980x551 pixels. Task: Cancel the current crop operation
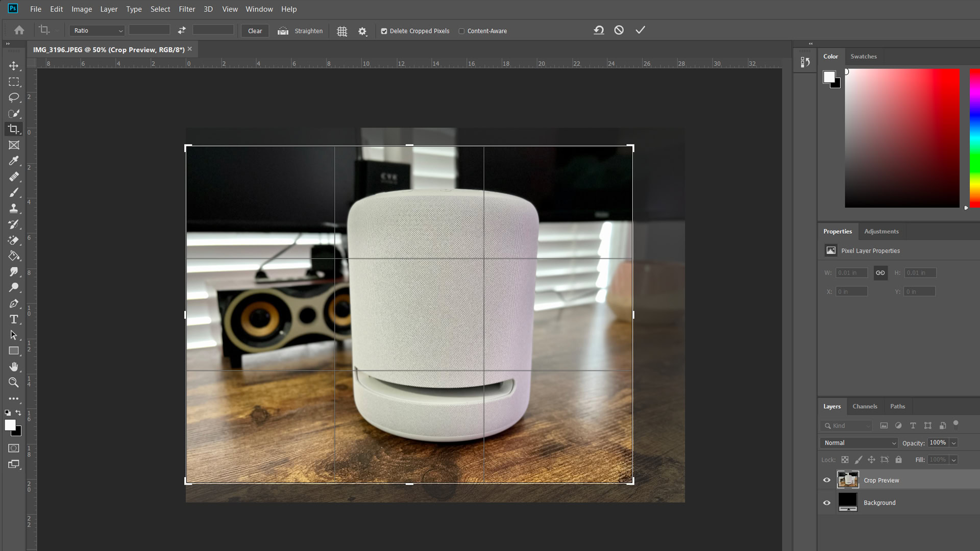(619, 30)
